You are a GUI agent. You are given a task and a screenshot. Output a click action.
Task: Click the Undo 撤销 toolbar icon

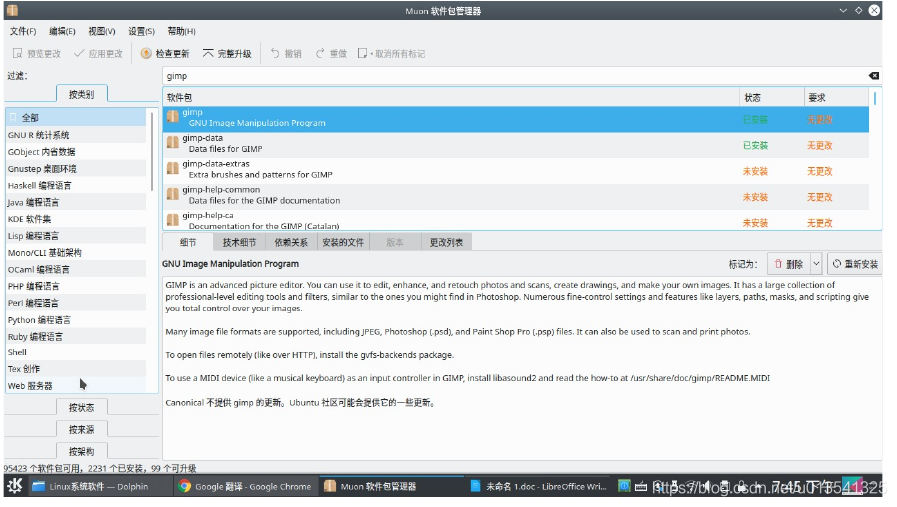point(275,54)
